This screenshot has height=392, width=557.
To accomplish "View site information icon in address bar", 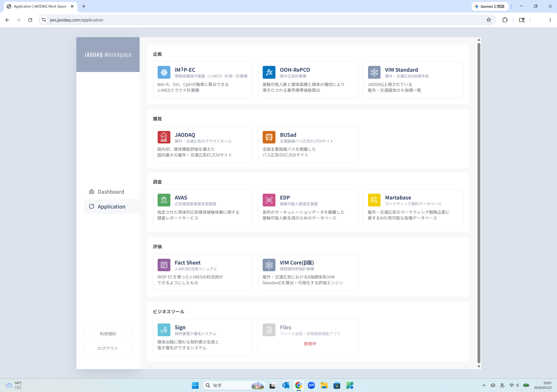I will (x=44, y=20).
